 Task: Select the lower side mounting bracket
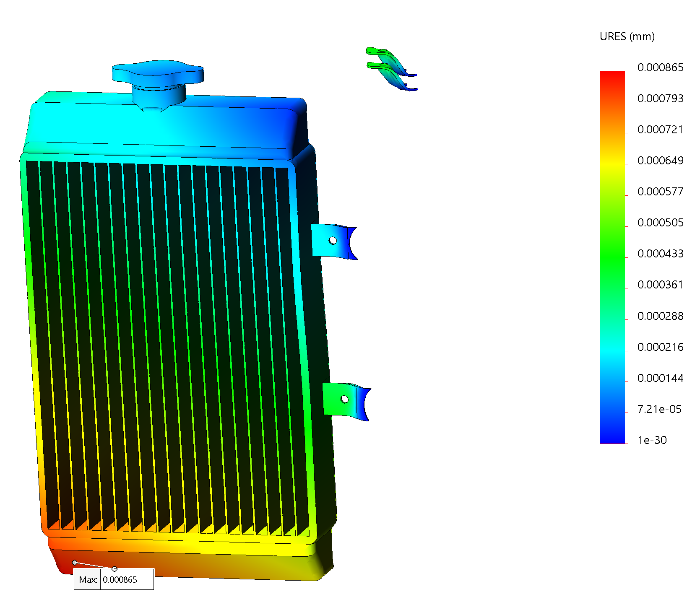pyautogui.click(x=346, y=401)
